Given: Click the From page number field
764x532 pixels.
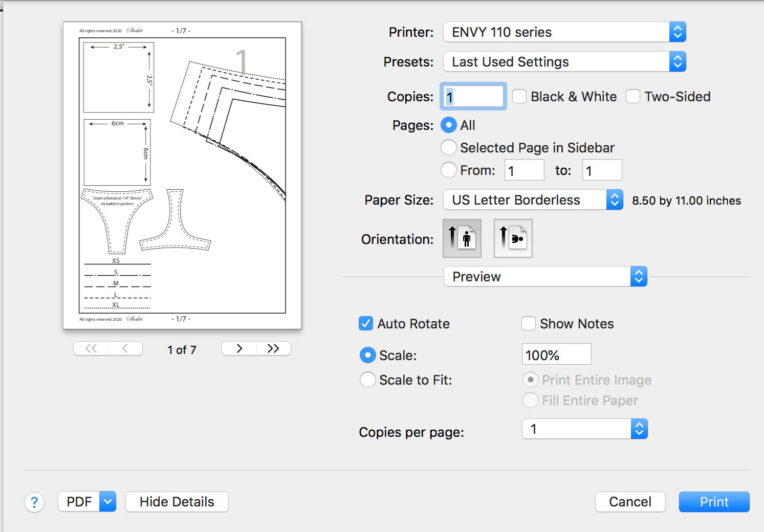Looking at the screenshot, I should pyautogui.click(x=525, y=170).
